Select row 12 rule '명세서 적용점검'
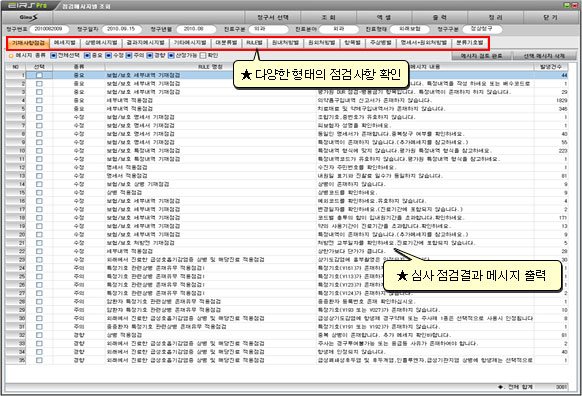582x396 pixels. click(127, 168)
